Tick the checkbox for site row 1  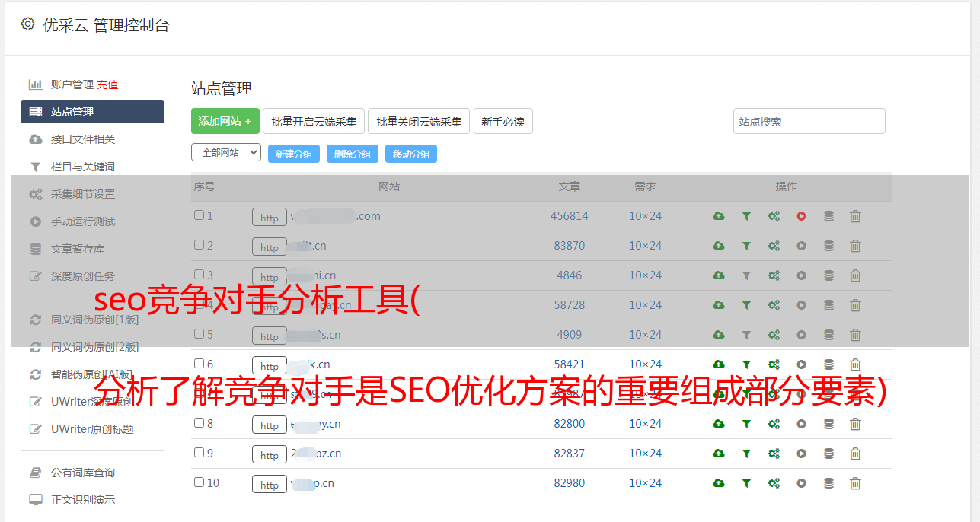point(199,215)
